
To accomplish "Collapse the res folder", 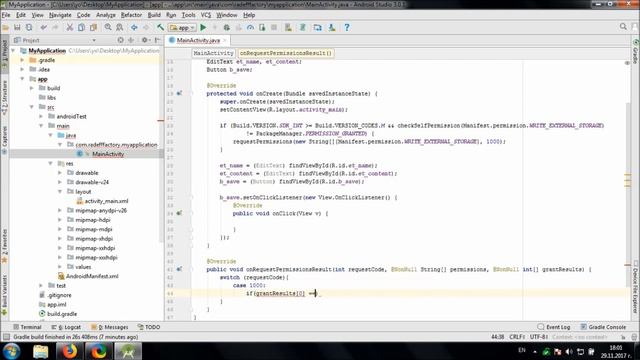I will point(51,163).
